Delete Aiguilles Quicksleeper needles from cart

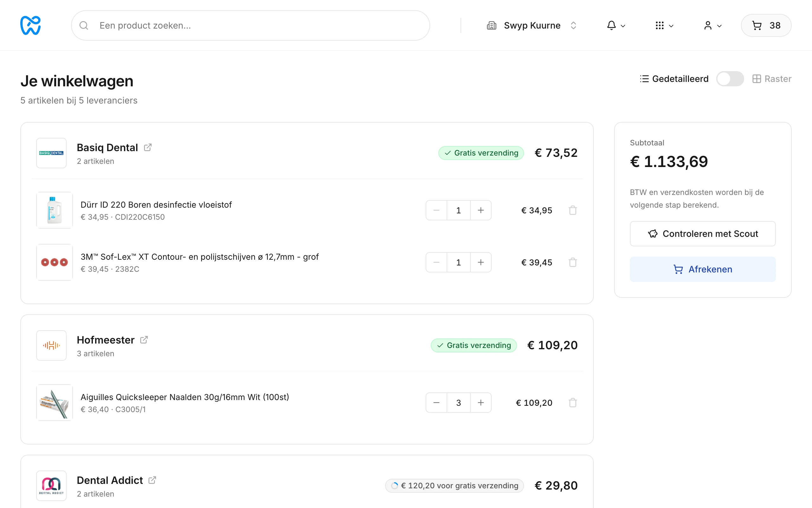coord(573,403)
